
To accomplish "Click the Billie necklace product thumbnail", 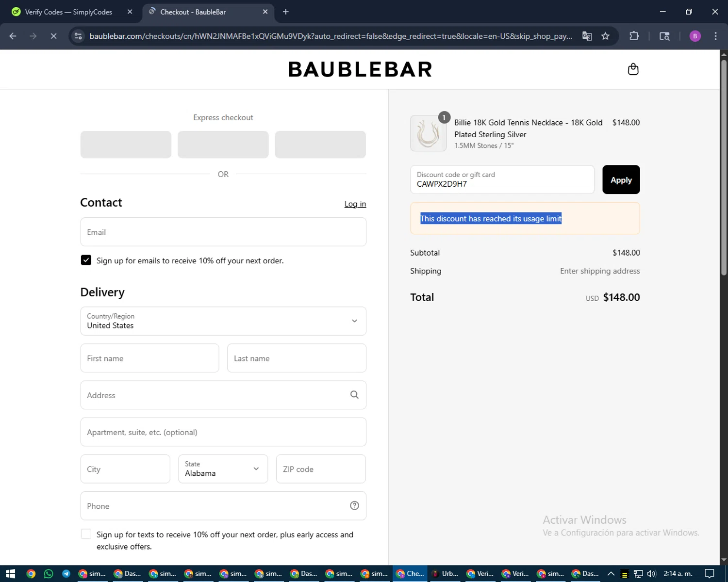I will [x=428, y=133].
